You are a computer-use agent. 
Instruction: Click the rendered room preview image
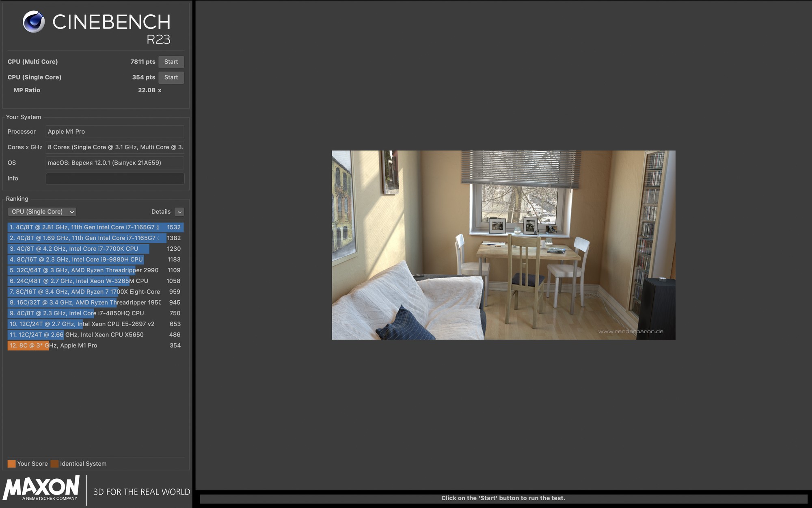point(503,245)
